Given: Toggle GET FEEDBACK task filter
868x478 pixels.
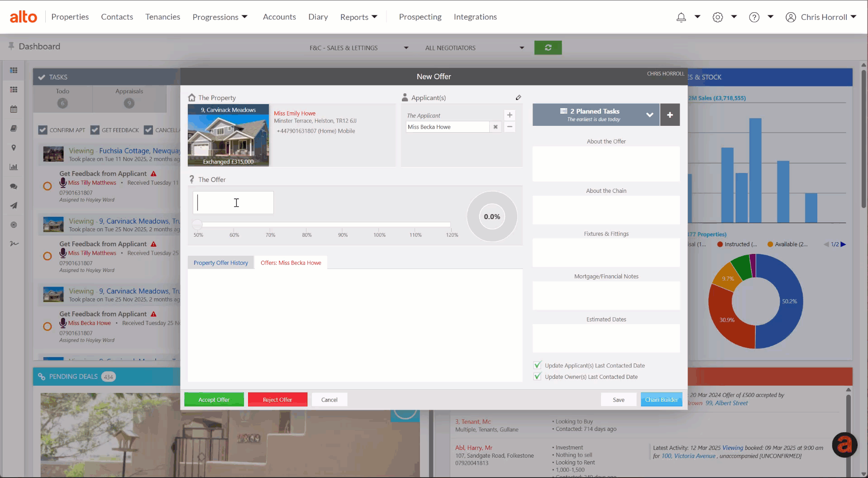Looking at the screenshot, I should 95,130.
